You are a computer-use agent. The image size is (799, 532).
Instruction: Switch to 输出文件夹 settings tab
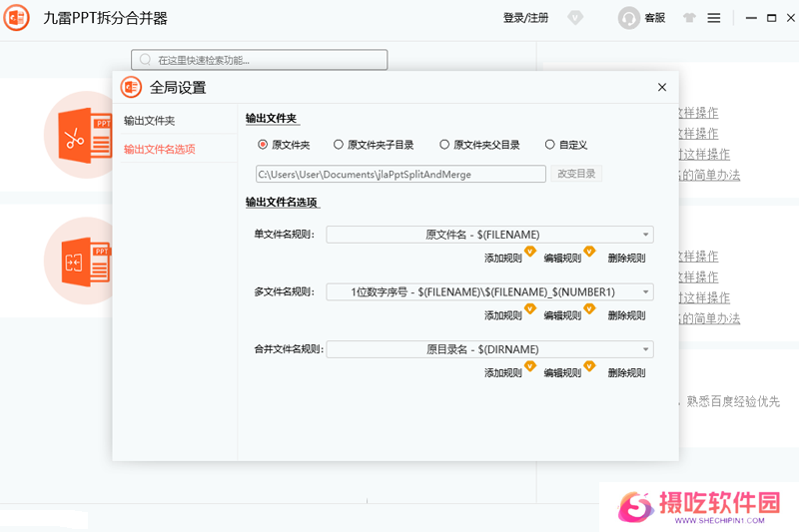[150, 121]
